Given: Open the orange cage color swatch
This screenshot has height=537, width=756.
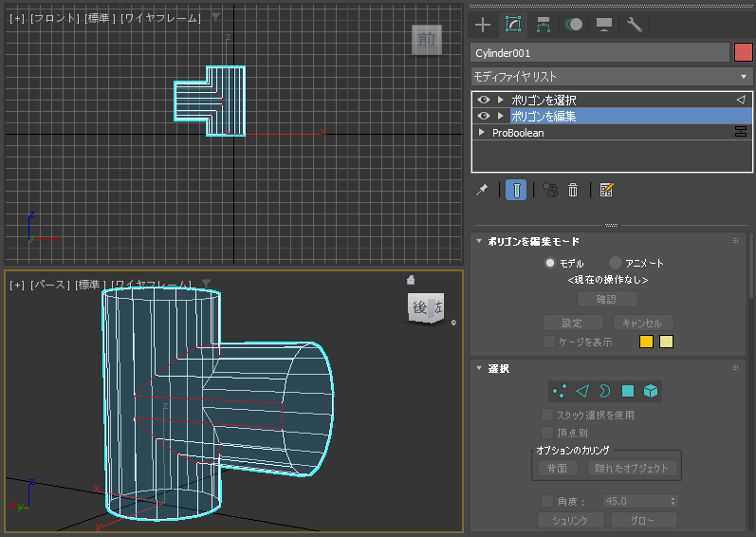Looking at the screenshot, I should (x=646, y=342).
